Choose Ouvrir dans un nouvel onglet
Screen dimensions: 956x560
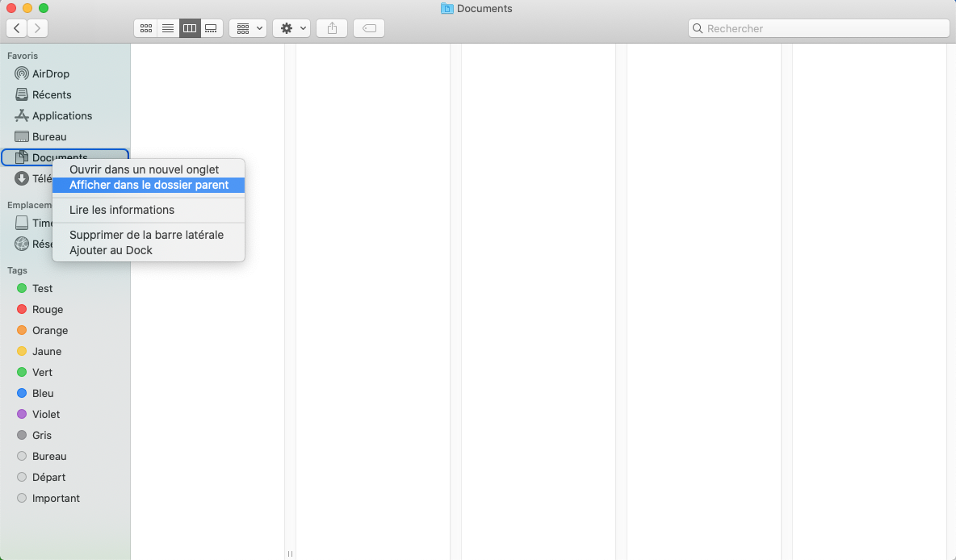point(144,169)
